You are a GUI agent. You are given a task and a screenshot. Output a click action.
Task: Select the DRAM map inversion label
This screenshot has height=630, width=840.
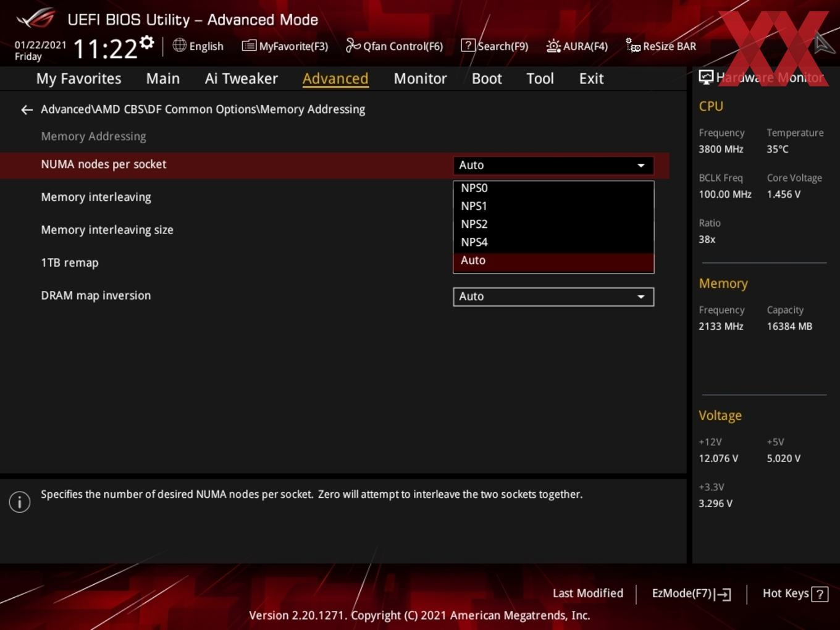pos(96,295)
